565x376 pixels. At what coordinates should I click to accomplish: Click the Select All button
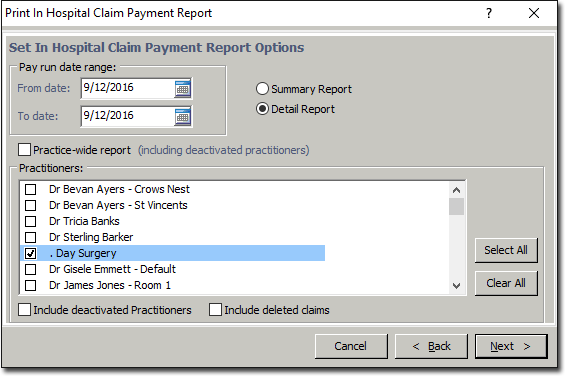pyautogui.click(x=506, y=250)
